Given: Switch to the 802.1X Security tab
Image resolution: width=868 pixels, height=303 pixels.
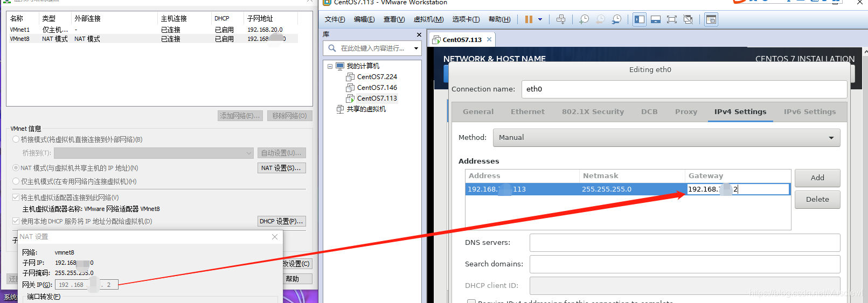Looking at the screenshot, I should pos(593,112).
